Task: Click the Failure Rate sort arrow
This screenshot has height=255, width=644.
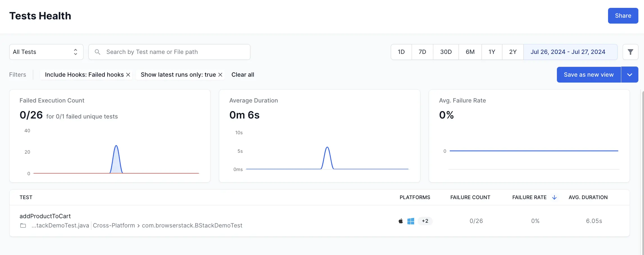Action: (554, 197)
